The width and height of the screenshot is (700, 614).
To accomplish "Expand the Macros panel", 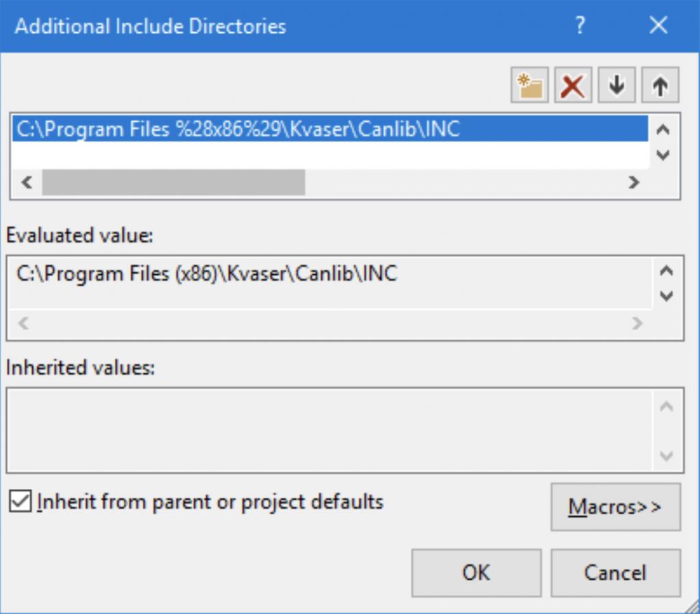I will click(x=615, y=507).
